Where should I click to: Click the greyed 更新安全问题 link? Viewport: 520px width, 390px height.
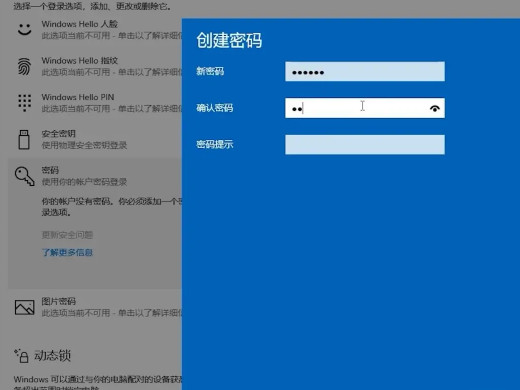[67, 235]
